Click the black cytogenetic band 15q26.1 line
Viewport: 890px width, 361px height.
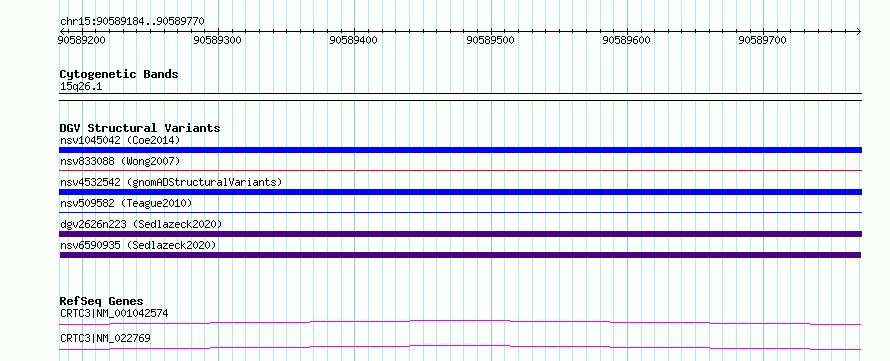pyautogui.click(x=460, y=97)
